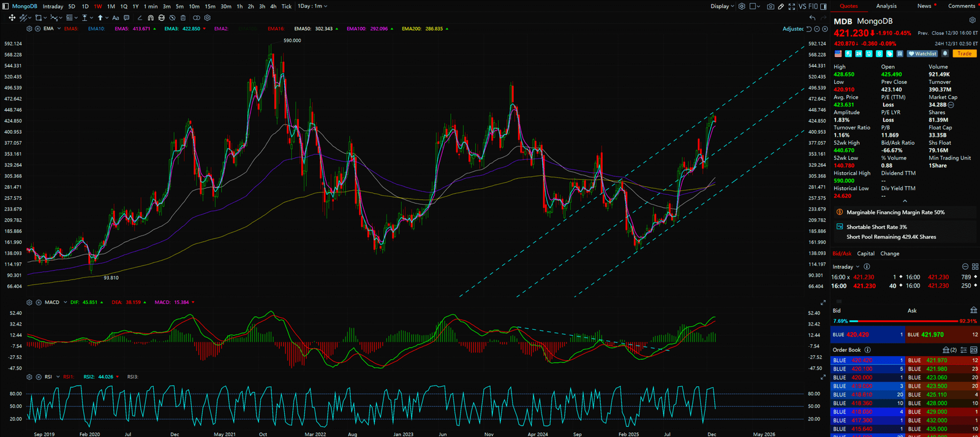Hide all drawings with eye-slash icon
Viewport: 980px width, 437px height.
[172, 18]
